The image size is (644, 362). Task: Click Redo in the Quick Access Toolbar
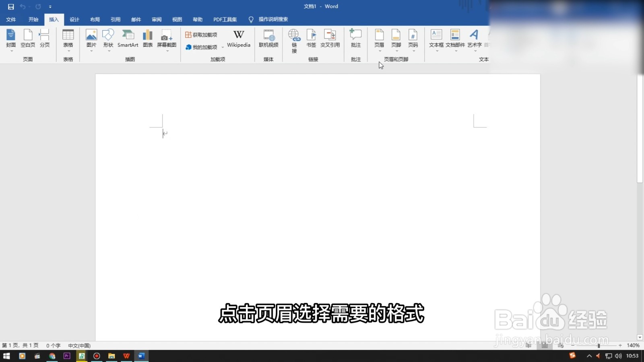click(38, 6)
